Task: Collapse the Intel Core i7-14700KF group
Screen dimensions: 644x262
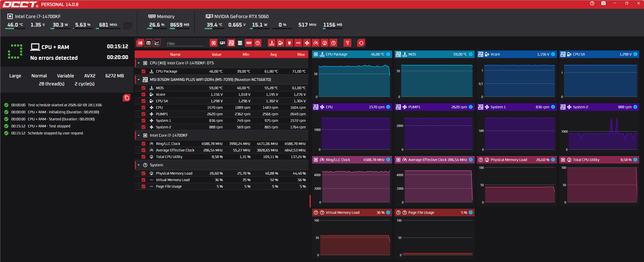Action: 139,135
